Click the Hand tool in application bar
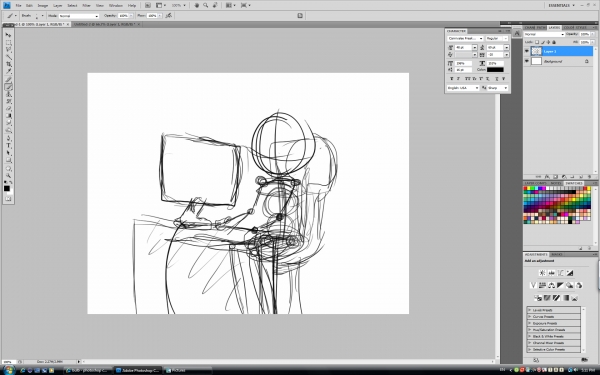Image resolution: width=600 pixels, height=375 pixels. [x=197, y=5]
